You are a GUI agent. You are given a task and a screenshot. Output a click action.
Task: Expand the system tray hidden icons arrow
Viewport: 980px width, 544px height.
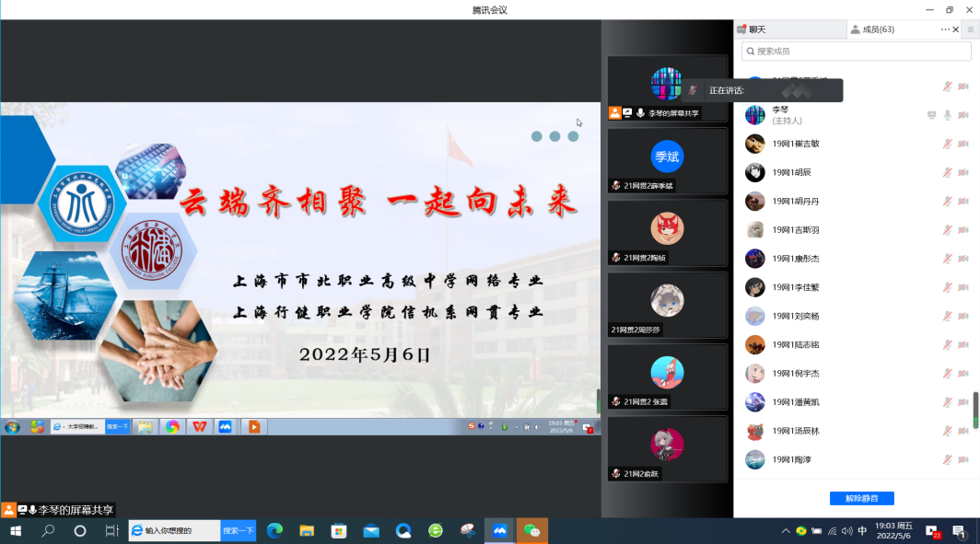pos(786,531)
